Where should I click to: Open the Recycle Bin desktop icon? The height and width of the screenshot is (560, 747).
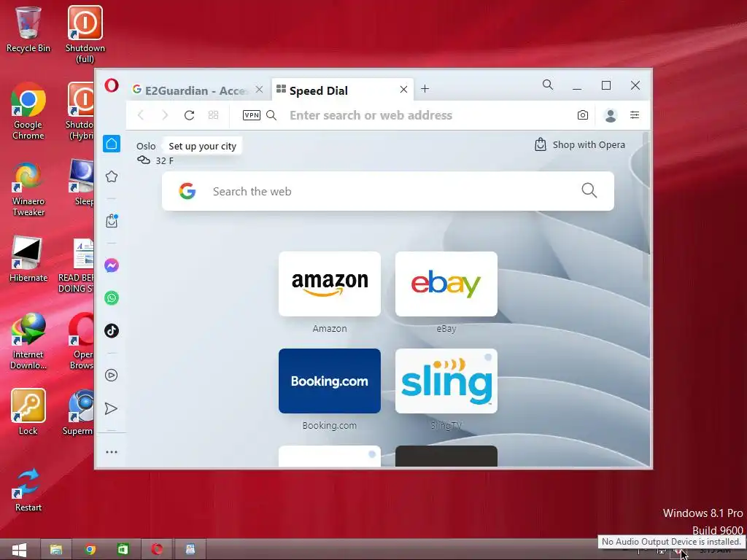point(28,29)
